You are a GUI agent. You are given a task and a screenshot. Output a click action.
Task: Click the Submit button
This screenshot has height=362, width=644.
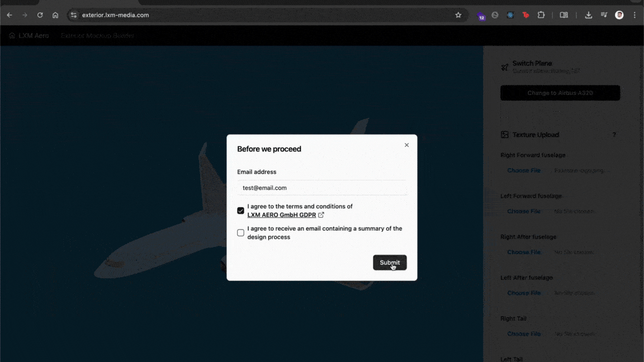[x=390, y=263]
